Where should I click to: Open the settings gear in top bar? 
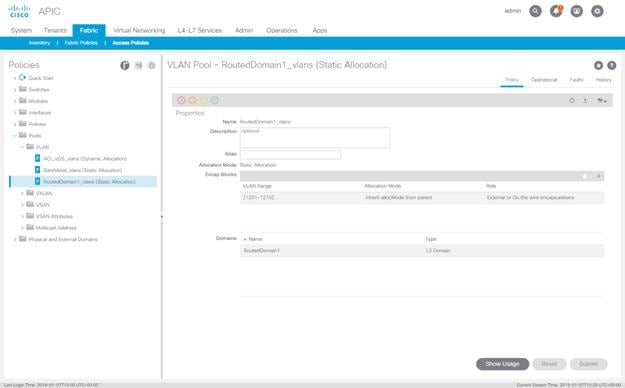coord(597,11)
